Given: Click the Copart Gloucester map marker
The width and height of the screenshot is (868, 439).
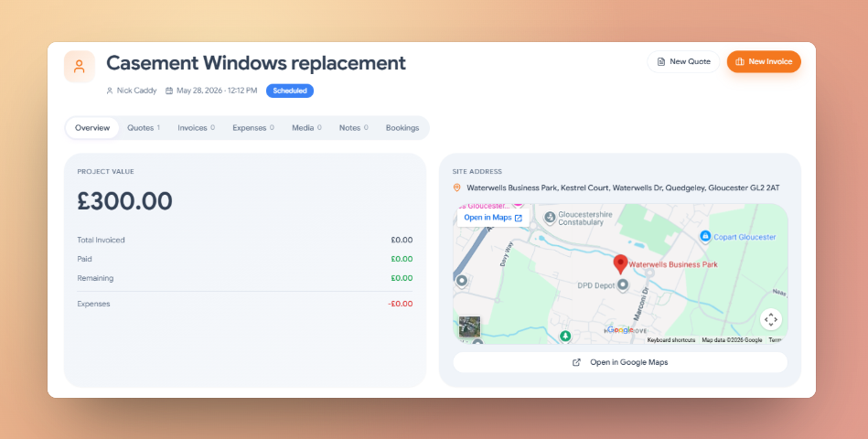Looking at the screenshot, I should (x=705, y=236).
